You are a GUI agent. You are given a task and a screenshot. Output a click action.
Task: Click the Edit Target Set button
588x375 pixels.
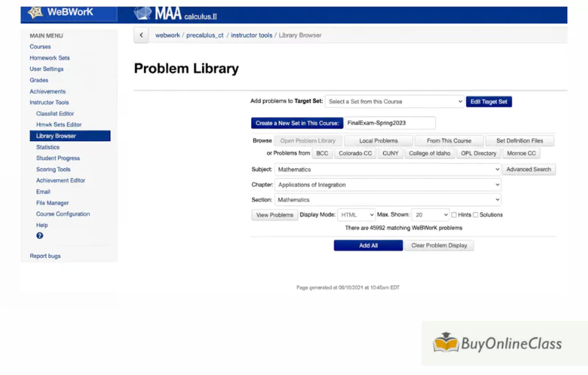[489, 101]
